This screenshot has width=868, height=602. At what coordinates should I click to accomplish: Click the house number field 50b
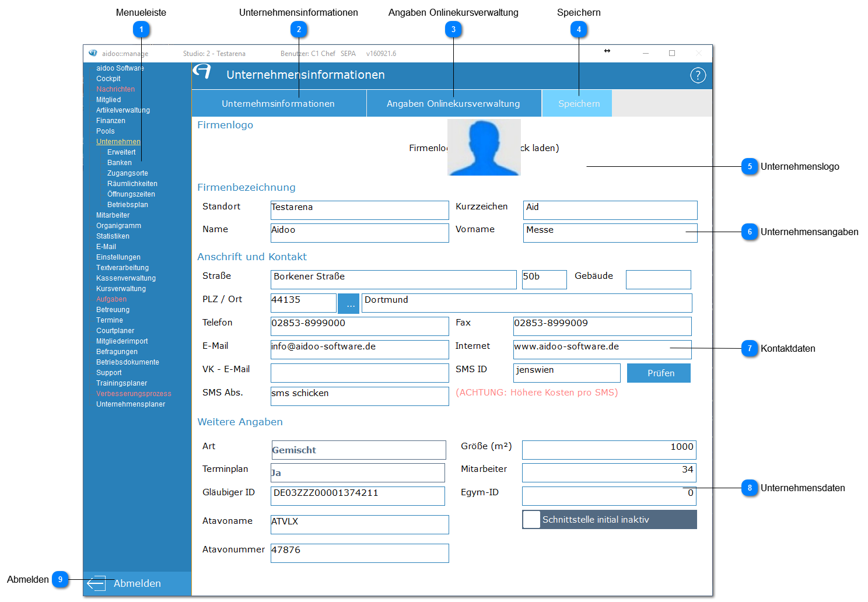tap(544, 279)
